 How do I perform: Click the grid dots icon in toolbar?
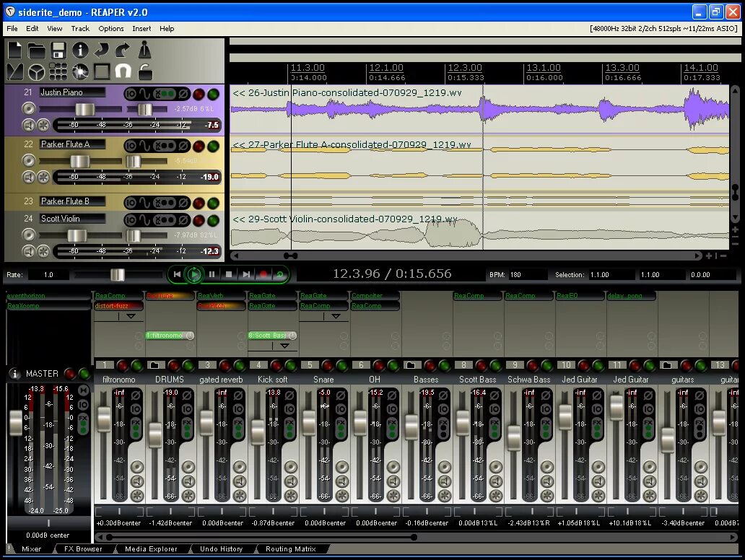pos(58,71)
